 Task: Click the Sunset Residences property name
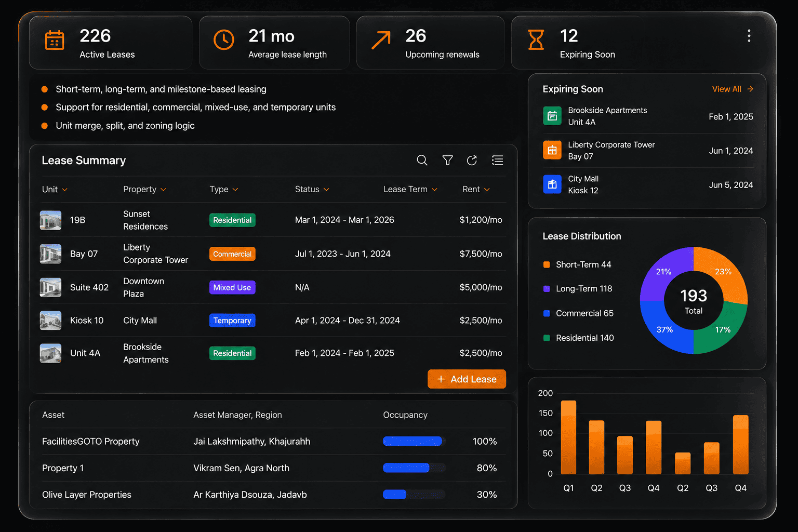[x=145, y=220]
